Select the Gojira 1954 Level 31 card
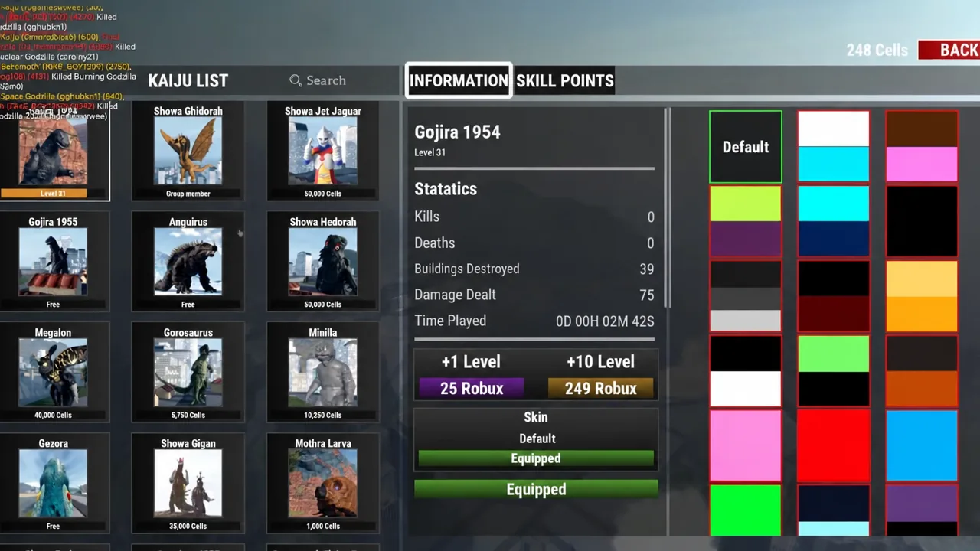 53,152
